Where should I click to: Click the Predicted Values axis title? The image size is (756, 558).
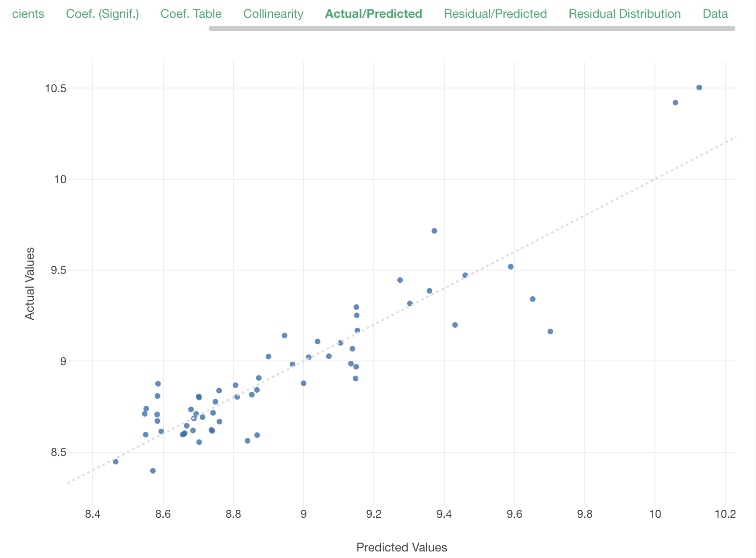402,547
